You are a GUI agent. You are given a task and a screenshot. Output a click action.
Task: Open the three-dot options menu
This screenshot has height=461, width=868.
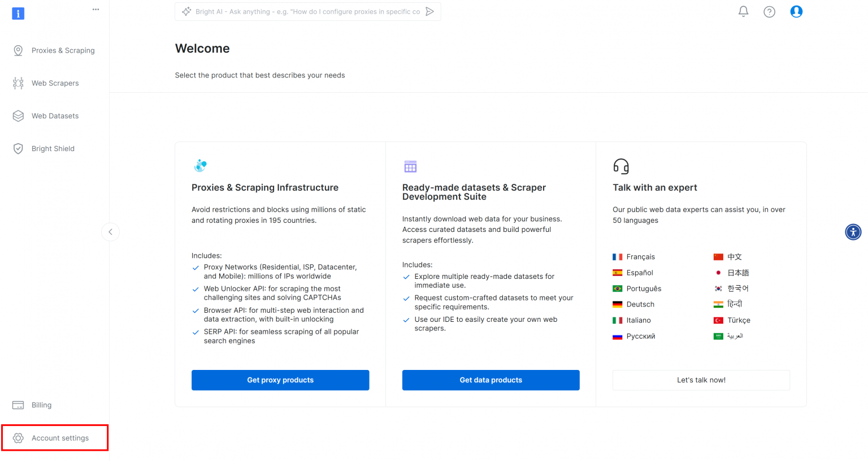[96, 9]
